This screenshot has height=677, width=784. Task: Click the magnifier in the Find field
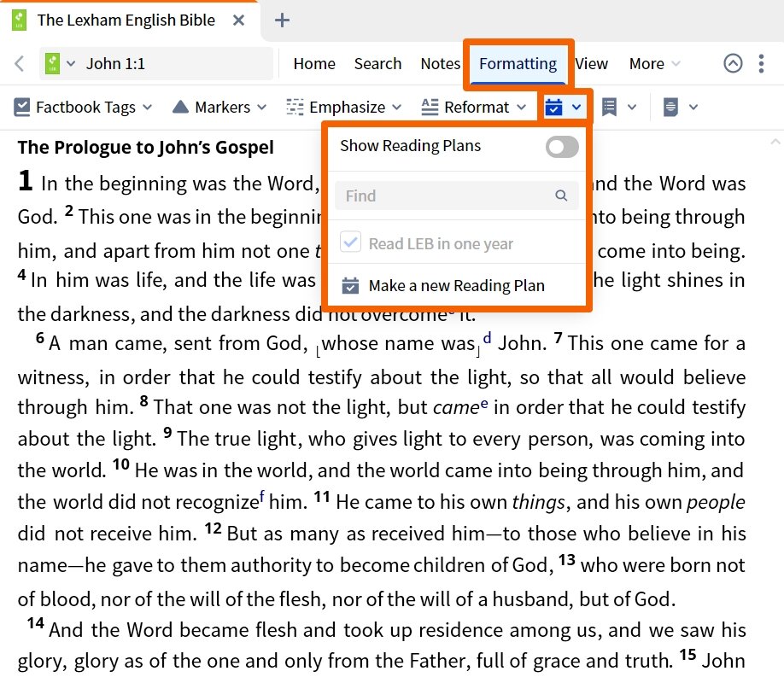coord(561,196)
